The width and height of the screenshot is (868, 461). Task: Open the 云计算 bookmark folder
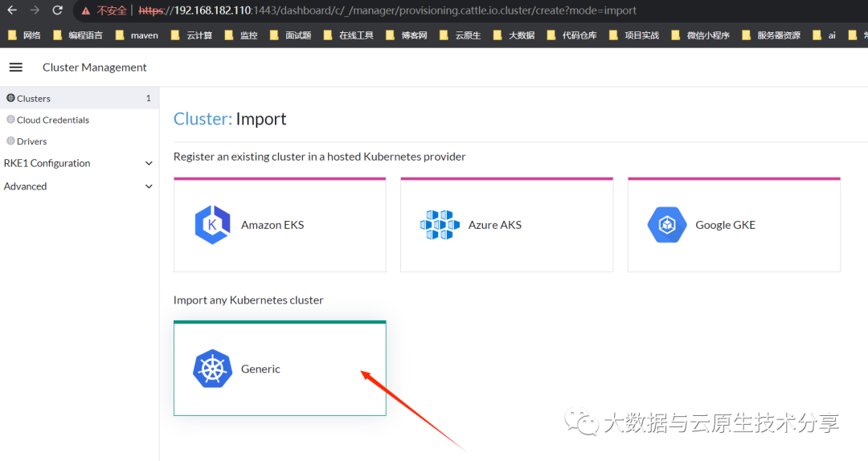(x=191, y=35)
